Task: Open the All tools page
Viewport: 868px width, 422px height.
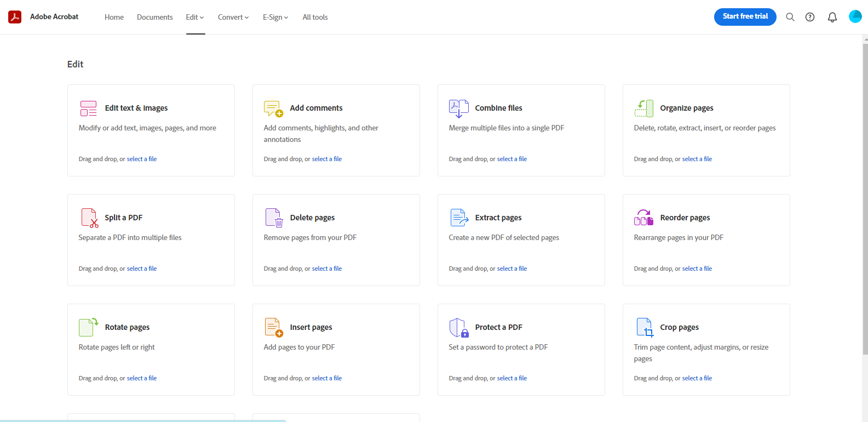Action: click(315, 17)
